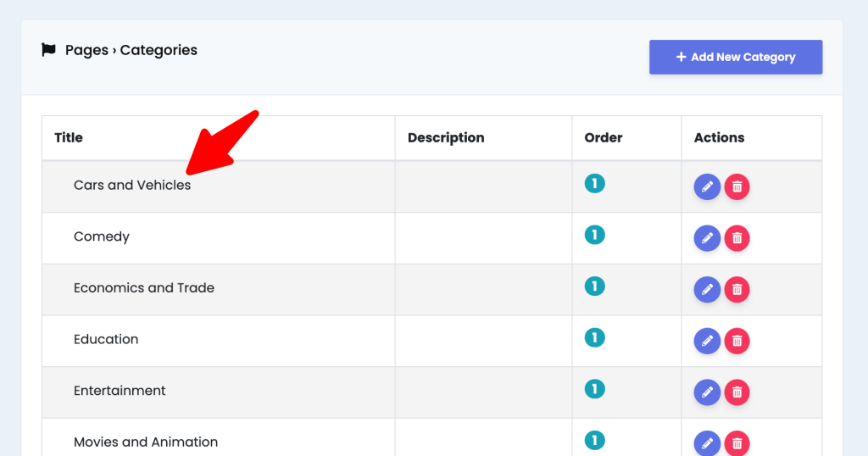Screen dimensions: 868x456
Task: Click the Order column header
Action: (x=604, y=138)
